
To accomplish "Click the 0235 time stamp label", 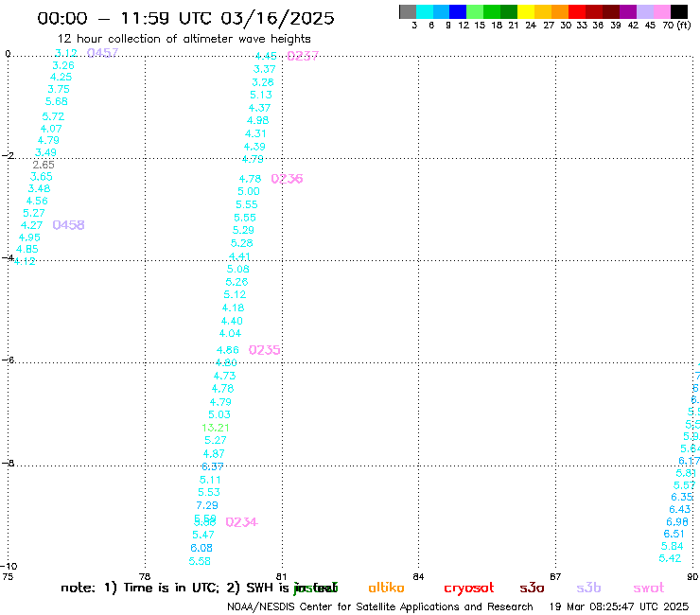I will pyautogui.click(x=264, y=350).
